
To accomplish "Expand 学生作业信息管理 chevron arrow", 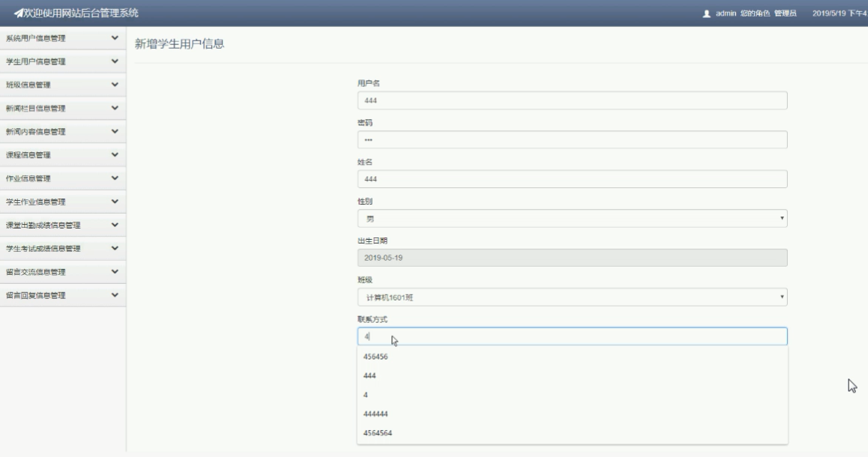I will point(115,202).
